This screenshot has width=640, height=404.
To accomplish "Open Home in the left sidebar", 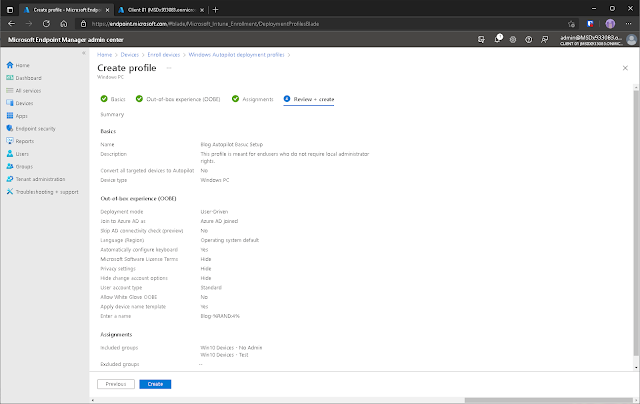I will [x=18, y=65].
